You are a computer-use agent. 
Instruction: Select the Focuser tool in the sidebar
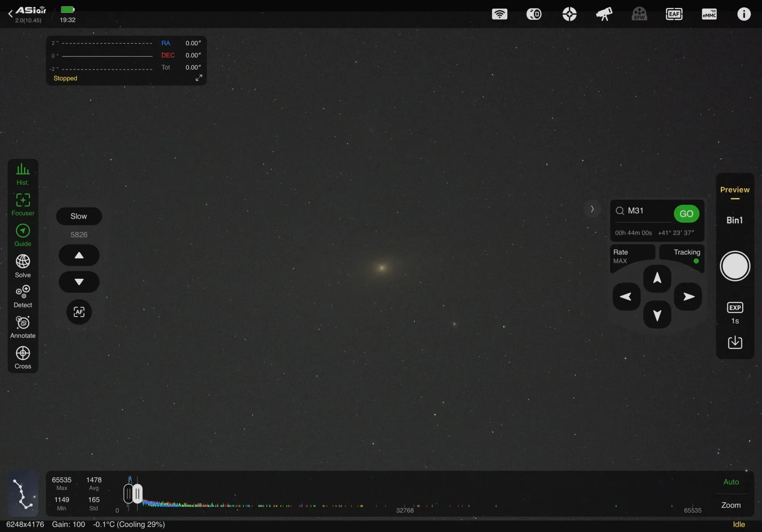[22, 204]
